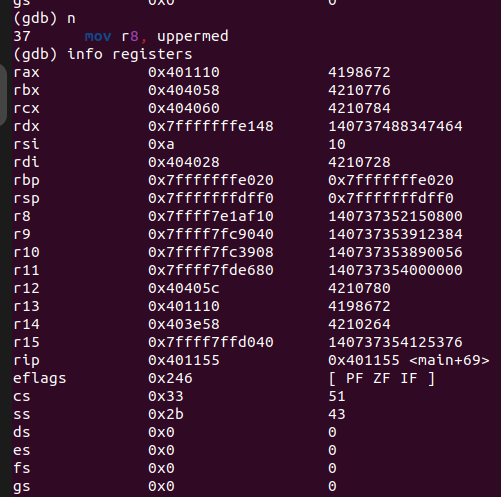Screen dimensions: 501x497
Task: Select the rbx hex value 0x404058
Action: point(184,90)
